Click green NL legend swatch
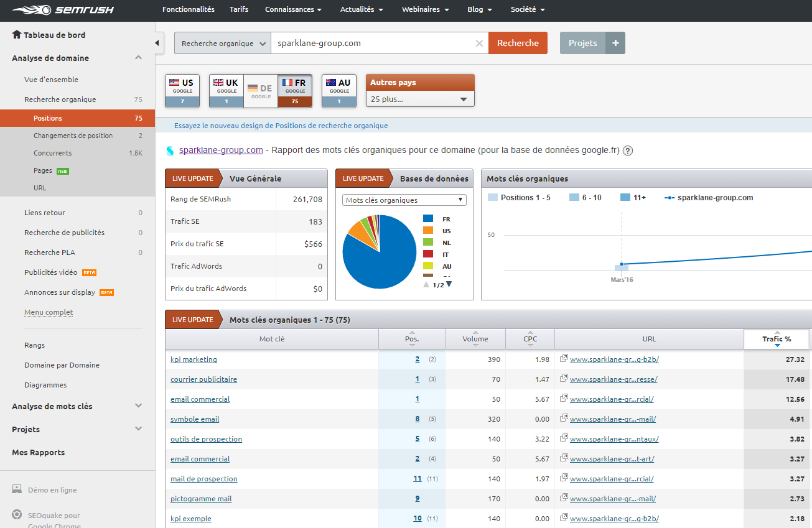Screen dimensions: 812x528 427,243
